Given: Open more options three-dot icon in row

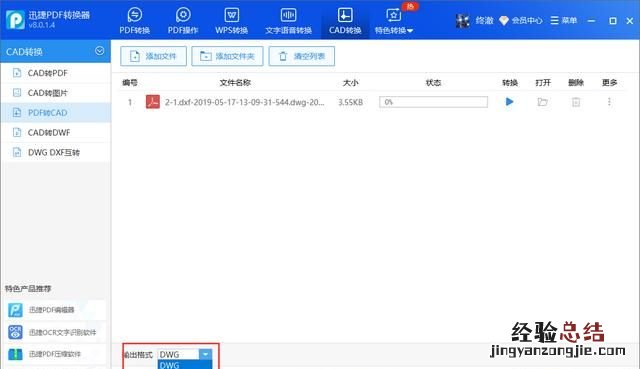Looking at the screenshot, I should [x=609, y=102].
